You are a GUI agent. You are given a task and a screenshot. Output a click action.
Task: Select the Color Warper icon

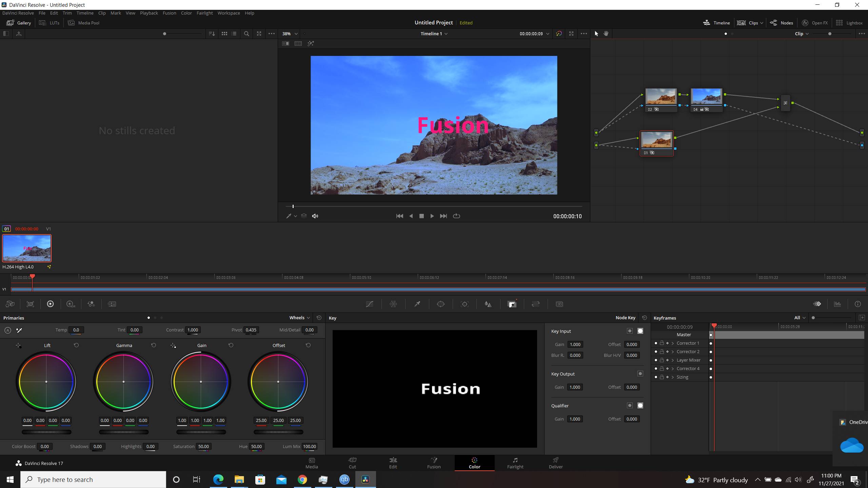[x=393, y=304]
